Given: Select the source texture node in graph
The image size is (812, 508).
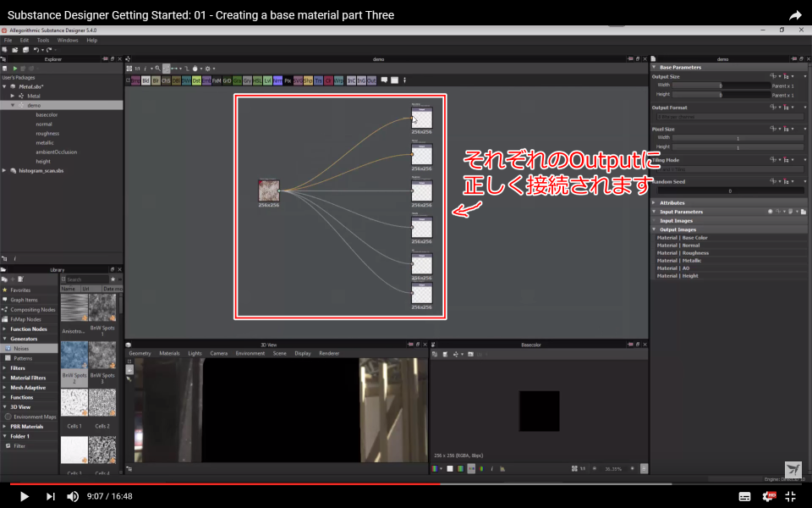Looking at the screenshot, I should (x=269, y=190).
